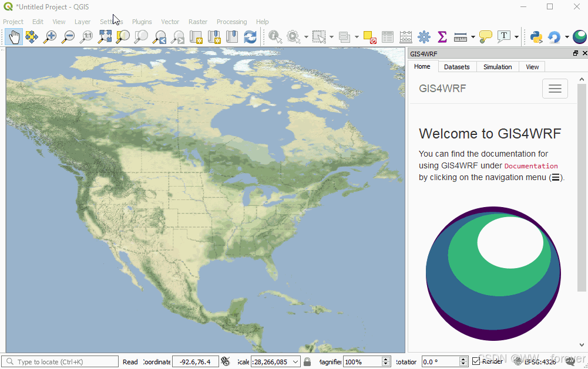Click the GIS4WRF globe toolbar icon

click(580, 37)
